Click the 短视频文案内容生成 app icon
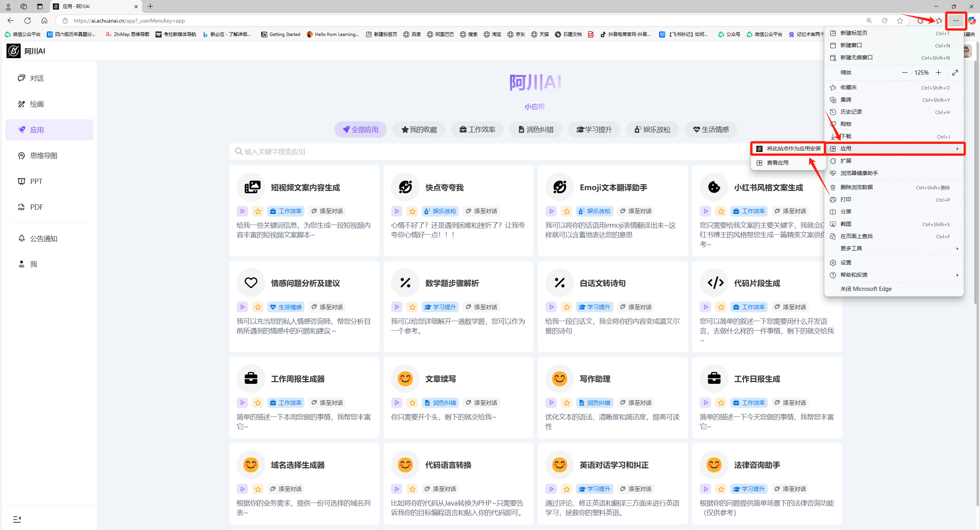The image size is (980, 530). 251,187
